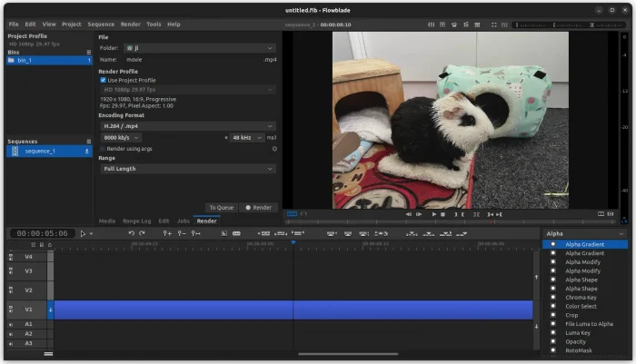Toggle mute on the A1 audio track
This screenshot has width=636, height=364.
pyautogui.click(x=11, y=324)
